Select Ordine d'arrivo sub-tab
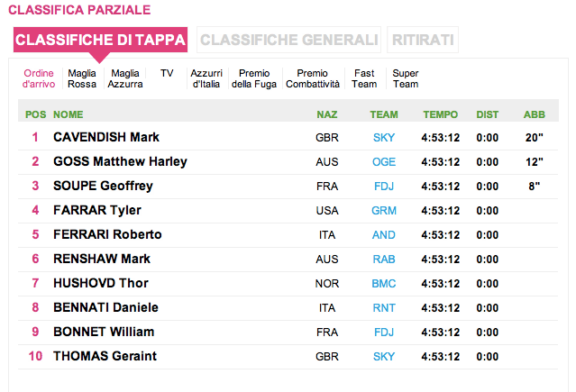The height and width of the screenshot is (392, 576). (39, 78)
